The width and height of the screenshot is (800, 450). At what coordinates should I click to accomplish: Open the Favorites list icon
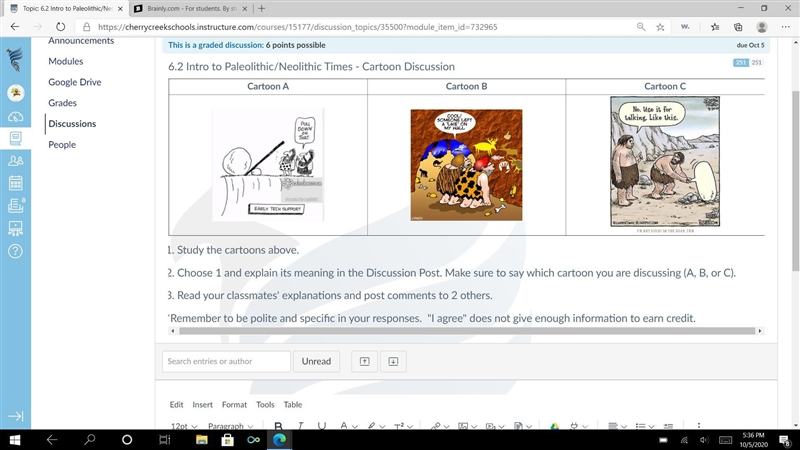click(715, 27)
